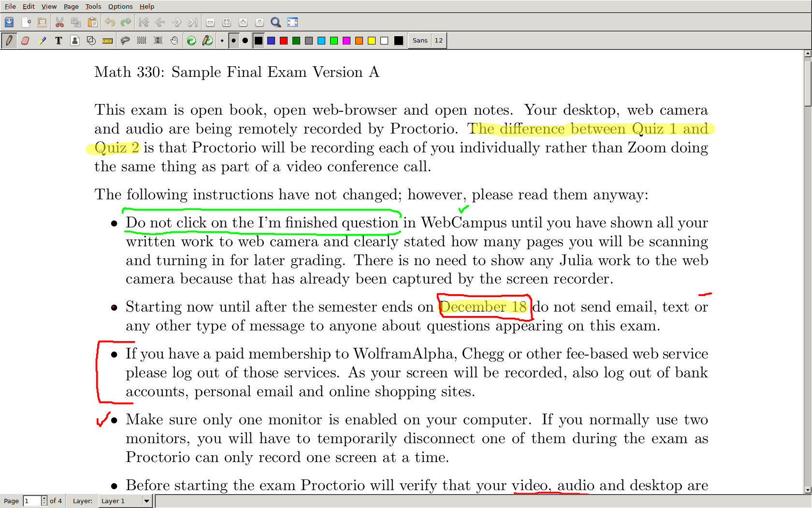
Task: Click the Zoom in button
Action: point(243,22)
